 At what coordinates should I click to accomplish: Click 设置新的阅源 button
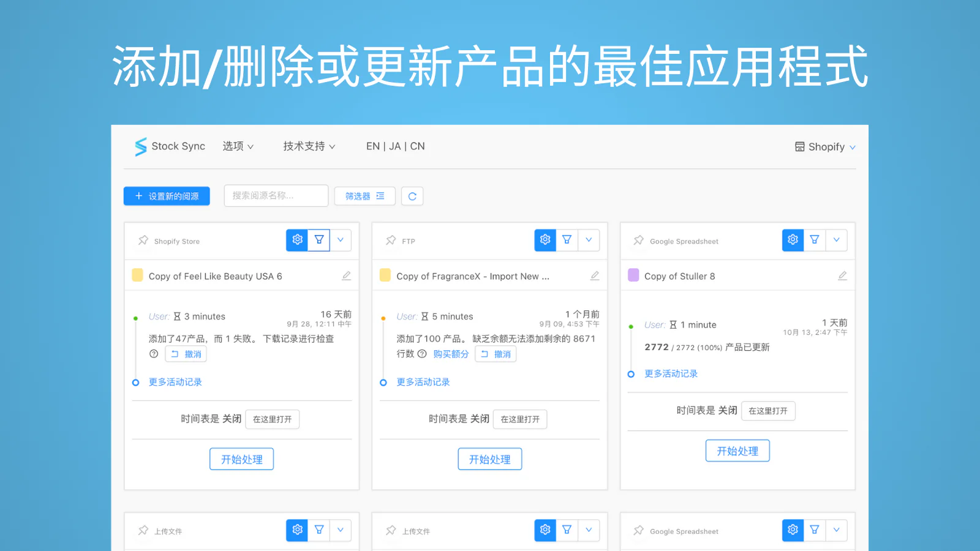167,196
